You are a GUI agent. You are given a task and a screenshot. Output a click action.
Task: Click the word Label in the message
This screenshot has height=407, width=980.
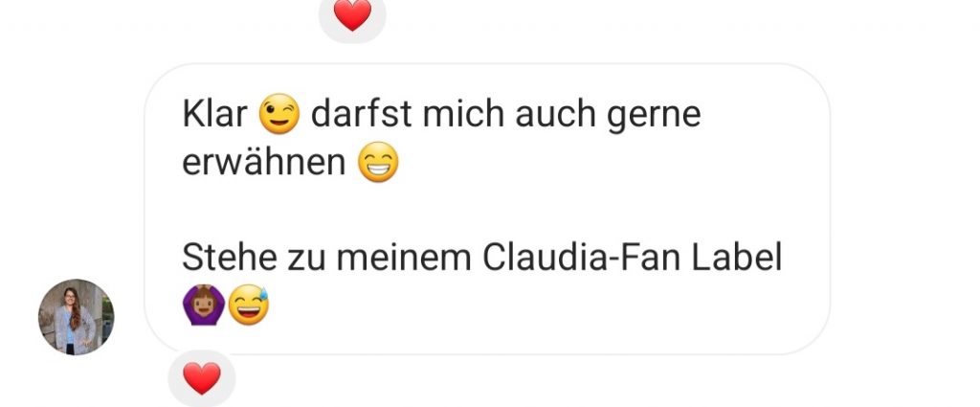(x=736, y=258)
